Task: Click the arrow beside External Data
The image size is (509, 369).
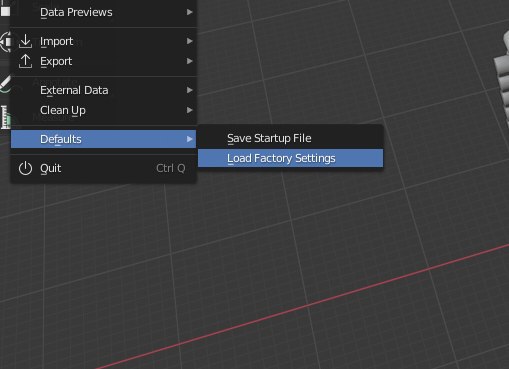Action: pos(189,90)
